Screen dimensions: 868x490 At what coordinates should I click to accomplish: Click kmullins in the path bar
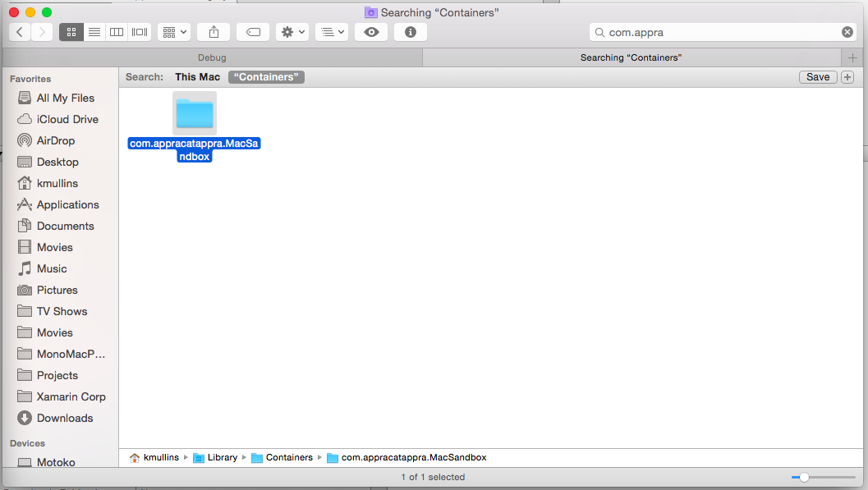(154, 457)
